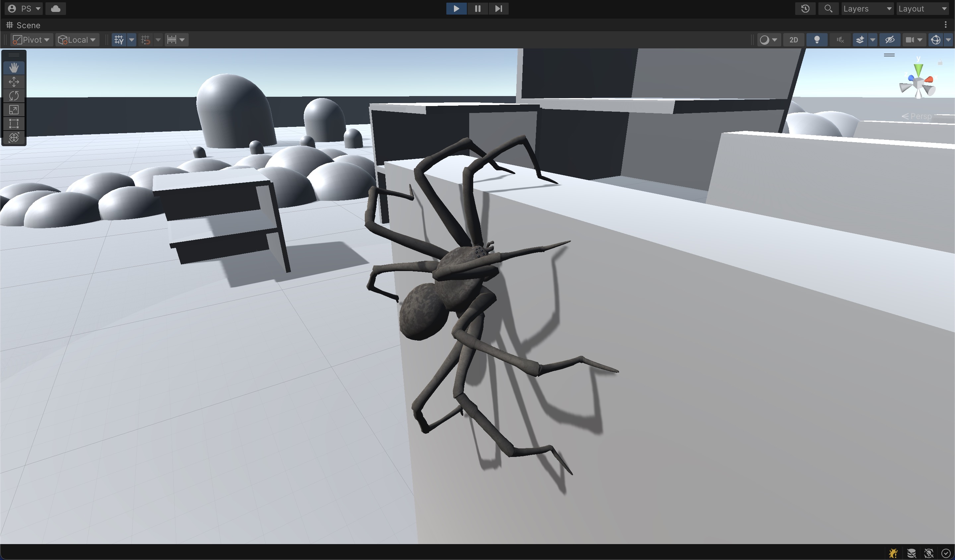Pause the game
The image size is (955, 560).
pyautogui.click(x=477, y=8)
